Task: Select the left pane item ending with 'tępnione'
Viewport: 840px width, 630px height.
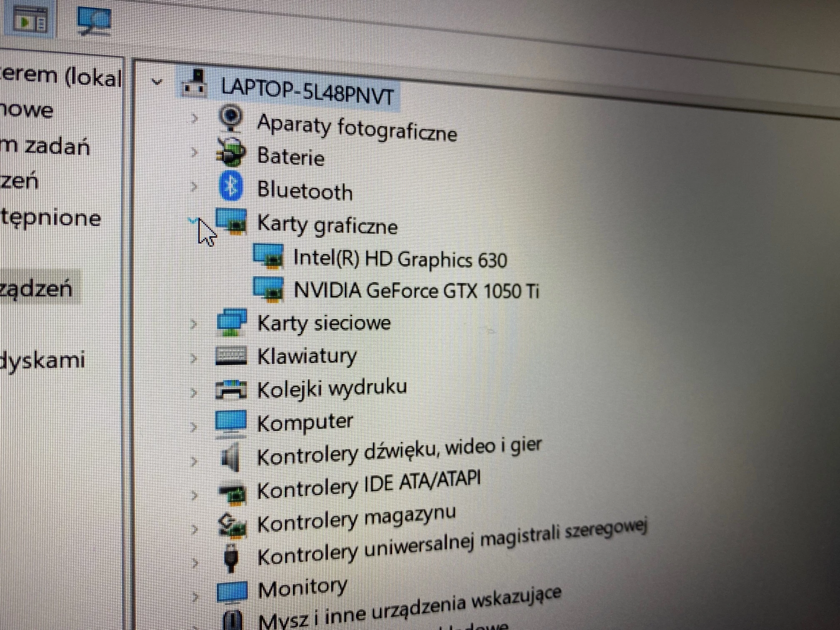Action: pos(50,219)
